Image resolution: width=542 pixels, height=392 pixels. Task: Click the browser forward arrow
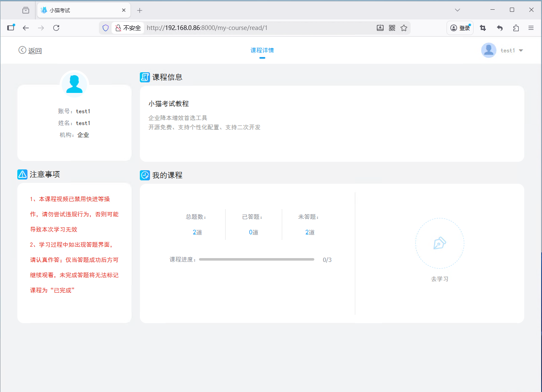tap(41, 28)
